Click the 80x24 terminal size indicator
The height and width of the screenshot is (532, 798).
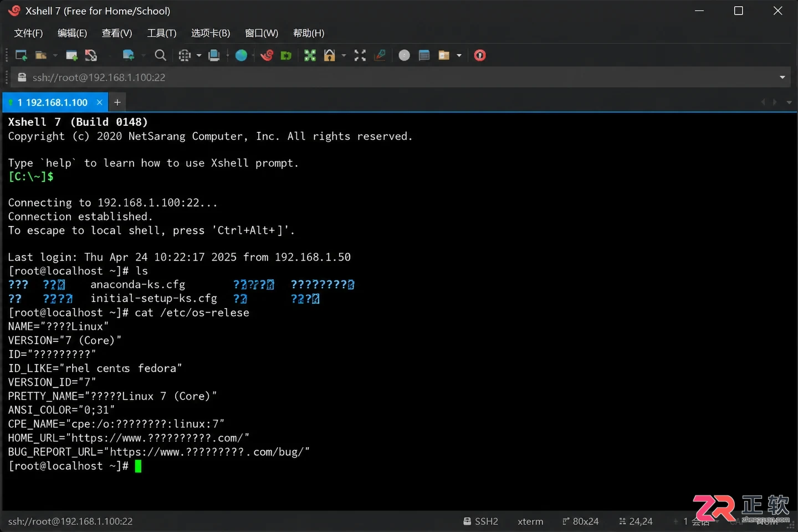click(x=580, y=521)
